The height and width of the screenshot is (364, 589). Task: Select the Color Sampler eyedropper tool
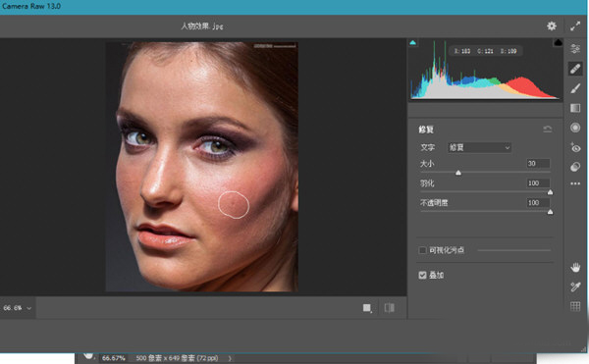pos(575,287)
